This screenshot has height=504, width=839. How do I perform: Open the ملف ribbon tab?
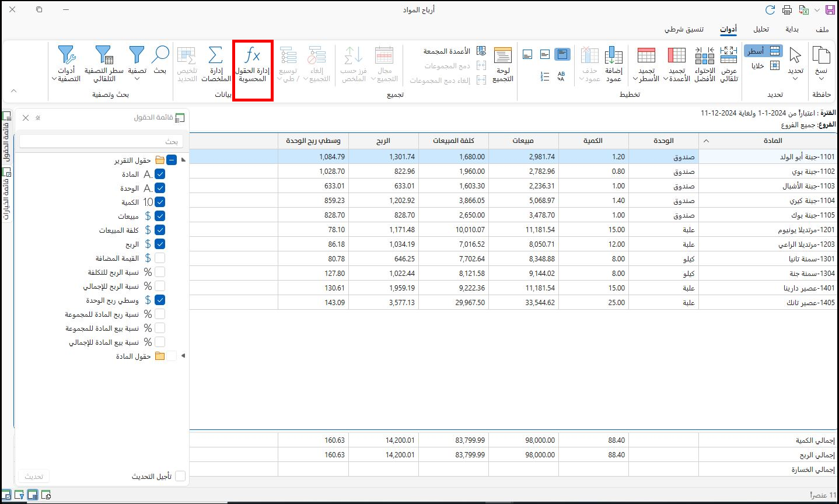click(823, 29)
